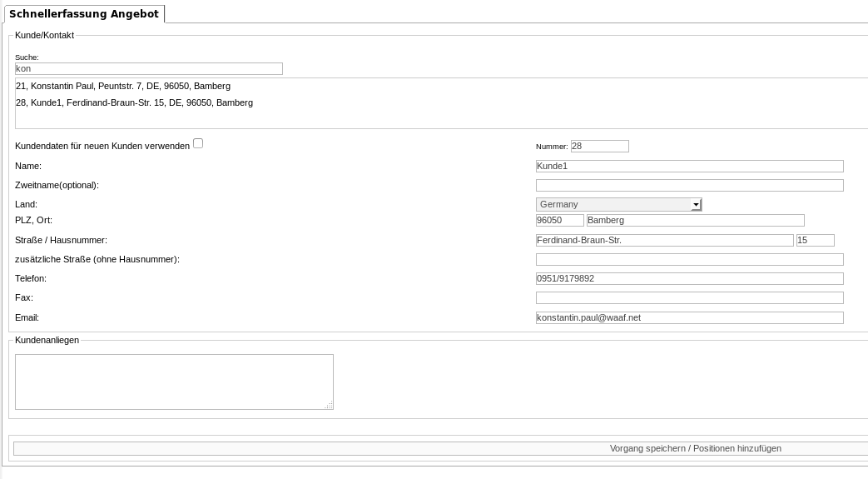Open the Land dropdown showing Germany

pyautogui.click(x=619, y=205)
